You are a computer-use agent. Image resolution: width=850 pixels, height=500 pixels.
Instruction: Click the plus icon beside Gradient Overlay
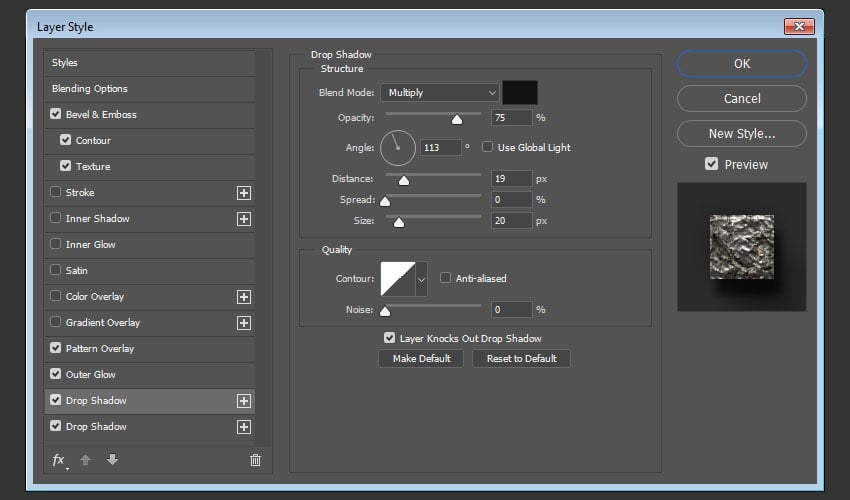point(243,322)
